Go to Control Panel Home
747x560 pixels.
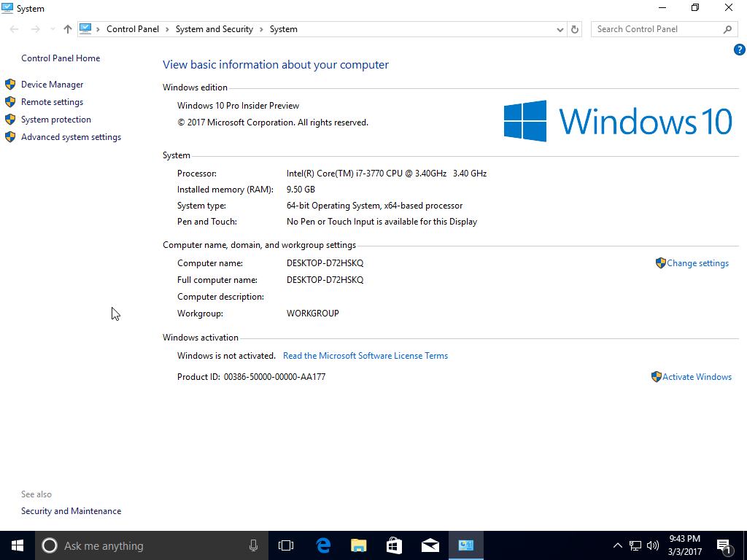pyautogui.click(x=61, y=58)
